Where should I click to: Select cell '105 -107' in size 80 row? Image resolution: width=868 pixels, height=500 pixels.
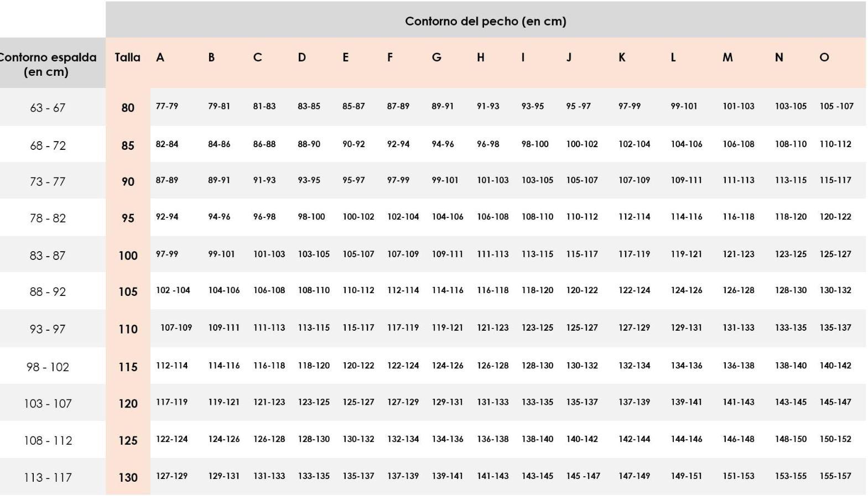[x=836, y=106]
